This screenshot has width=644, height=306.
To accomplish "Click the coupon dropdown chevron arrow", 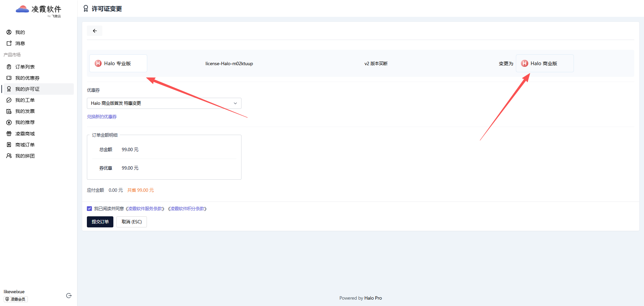I will coord(235,103).
